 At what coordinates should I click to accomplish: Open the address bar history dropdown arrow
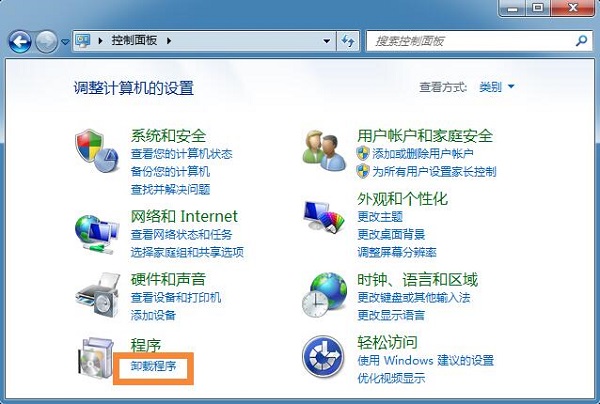pyautogui.click(x=327, y=41)
